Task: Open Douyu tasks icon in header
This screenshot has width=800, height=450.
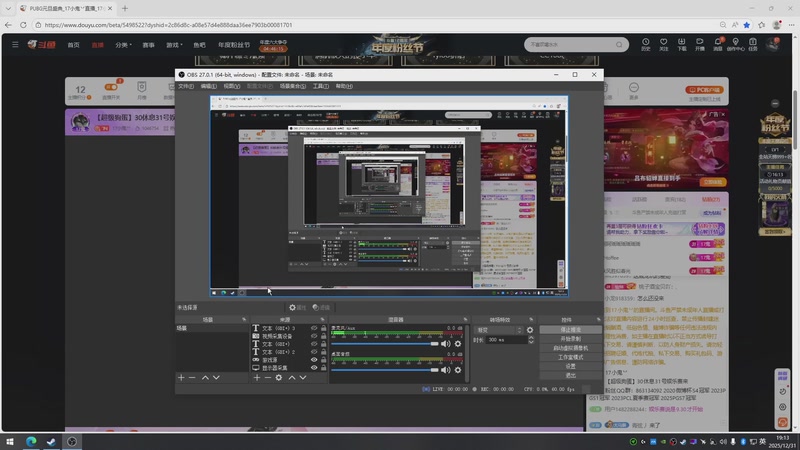Action: coord(753,44)
